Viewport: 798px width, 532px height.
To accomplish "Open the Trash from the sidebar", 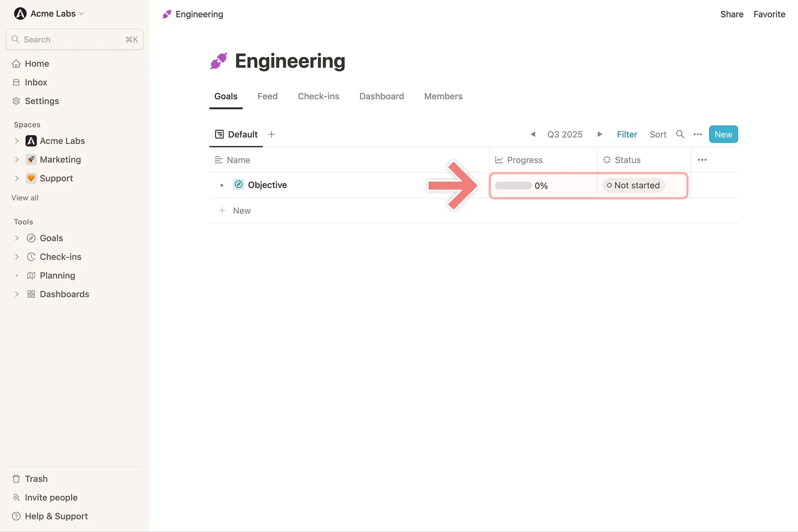I will pyautogui.click(x=36, y=479).
